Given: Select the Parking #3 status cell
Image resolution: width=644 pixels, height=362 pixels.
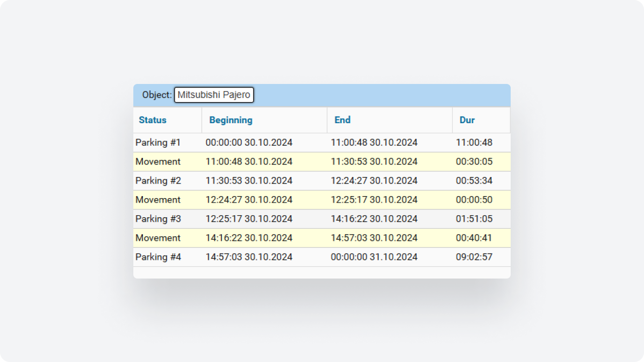Looking at the screenshot, I should 158,219.
